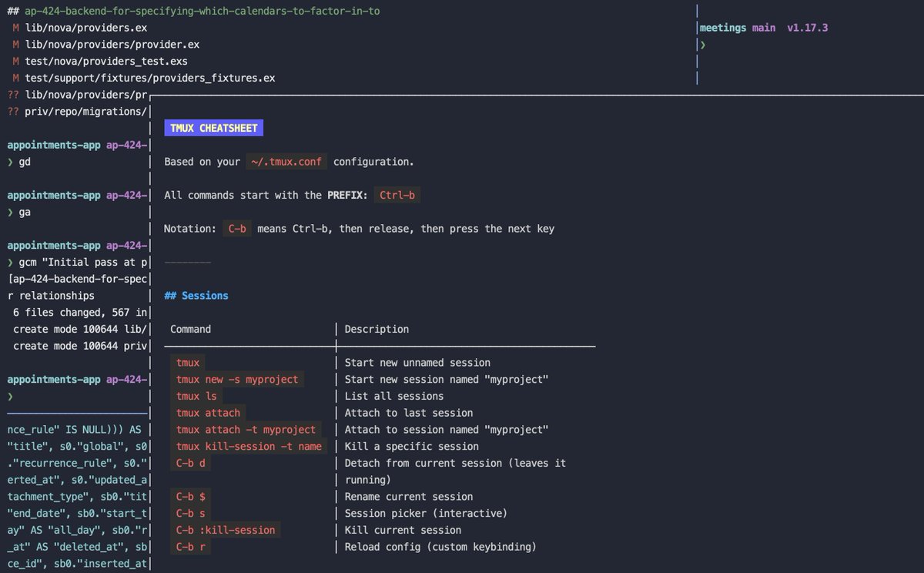Click the v1.17.3 version label
This screenshot has width=924, height=573.
point(807,28)
